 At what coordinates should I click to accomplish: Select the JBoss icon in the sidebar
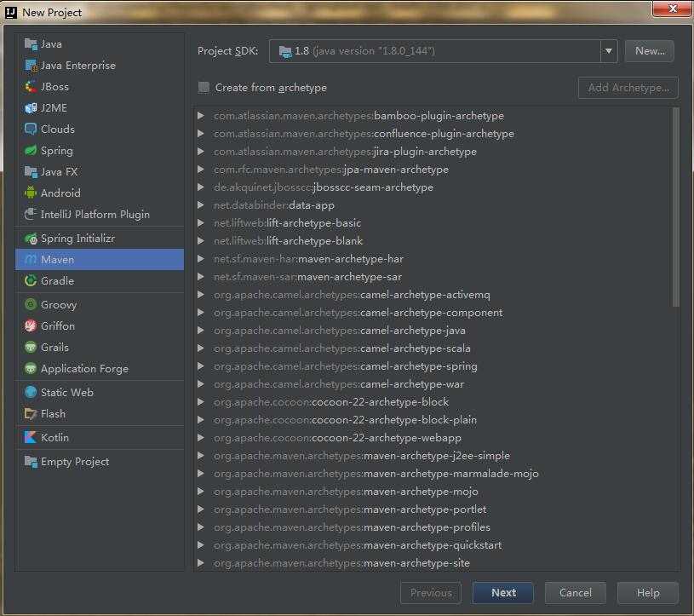(31, 87)
